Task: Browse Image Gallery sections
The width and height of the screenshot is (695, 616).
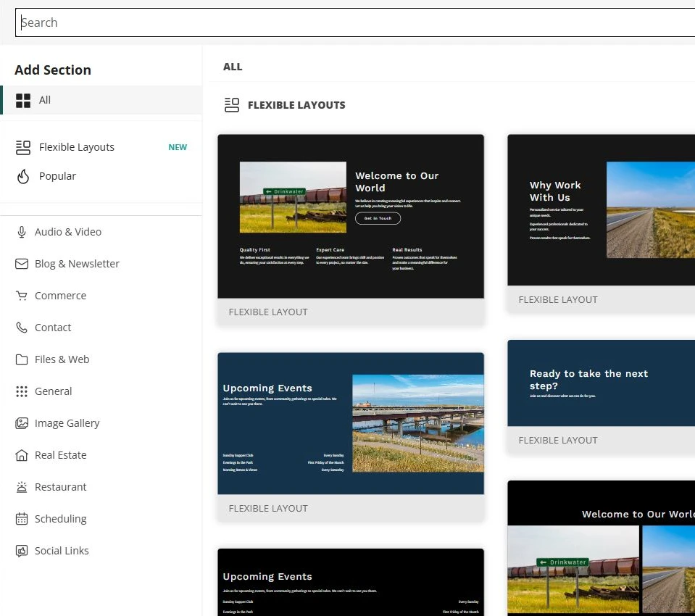Action: (101, 423)
